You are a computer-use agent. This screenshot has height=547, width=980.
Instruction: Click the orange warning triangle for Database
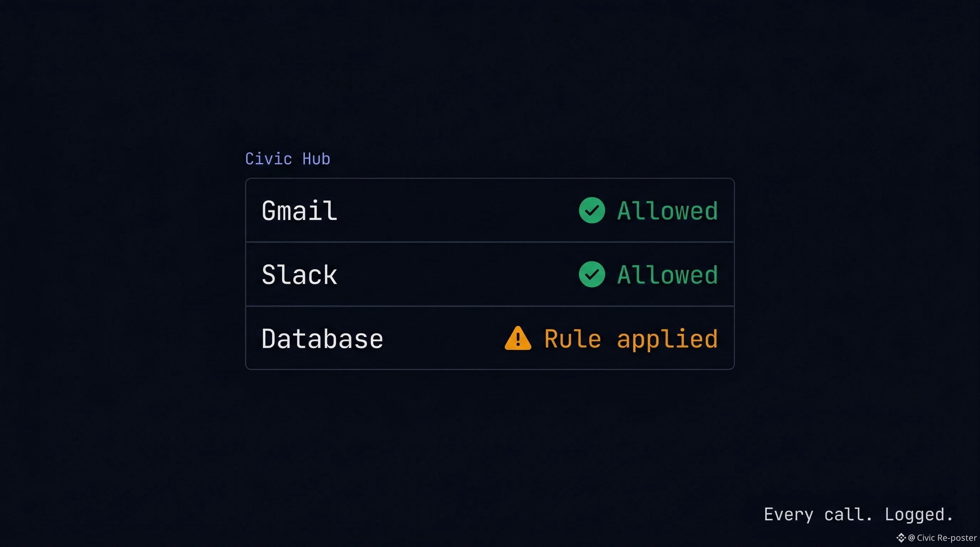click(518, 338)
